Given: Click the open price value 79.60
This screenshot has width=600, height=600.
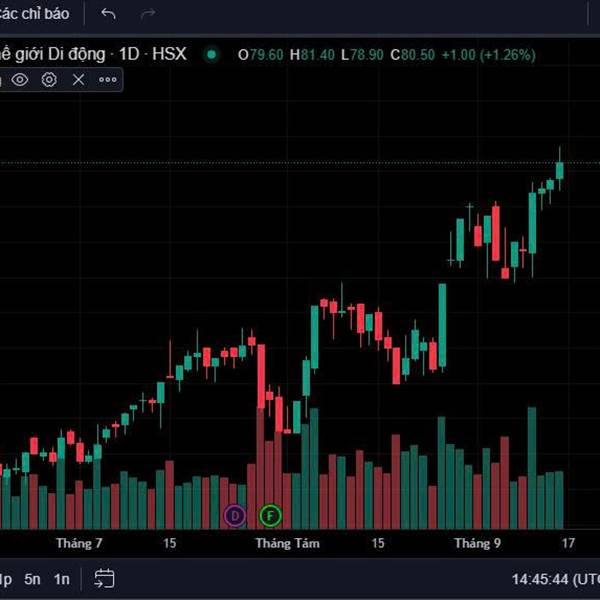Looking at the screenshot, I should pos(266,55).
